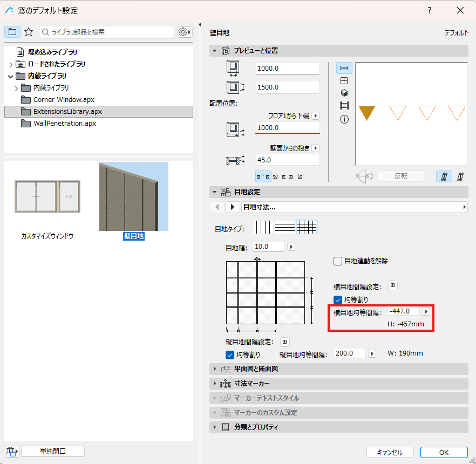Open 縦目地均等間隔 arrow menu

[x=372, y=353]
